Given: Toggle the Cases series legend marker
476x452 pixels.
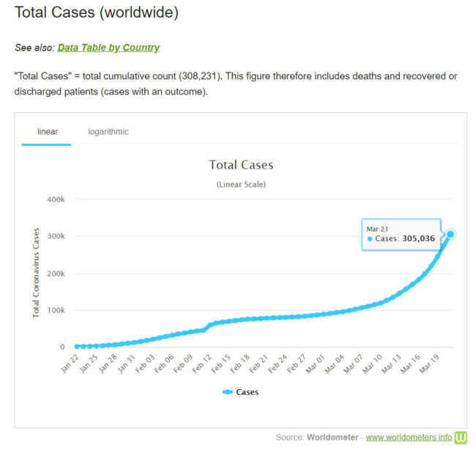Looking at the screenshot, I should click(x=227, y=392).
